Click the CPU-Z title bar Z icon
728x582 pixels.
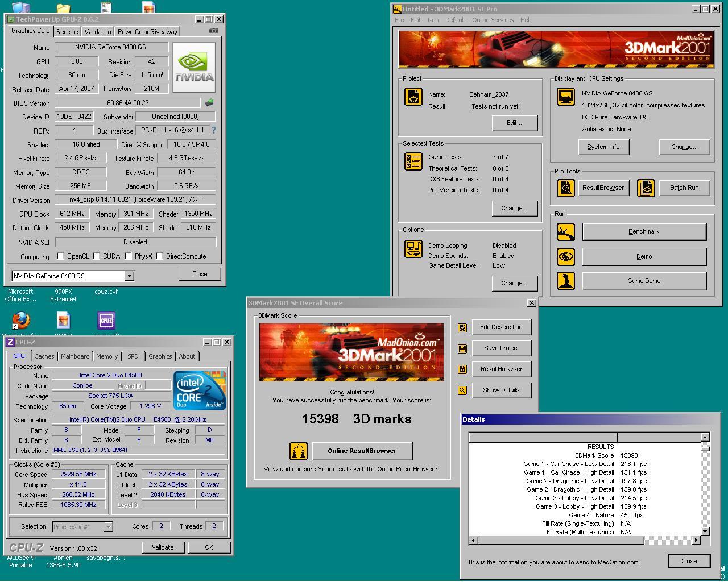click(x=10, y=342)
